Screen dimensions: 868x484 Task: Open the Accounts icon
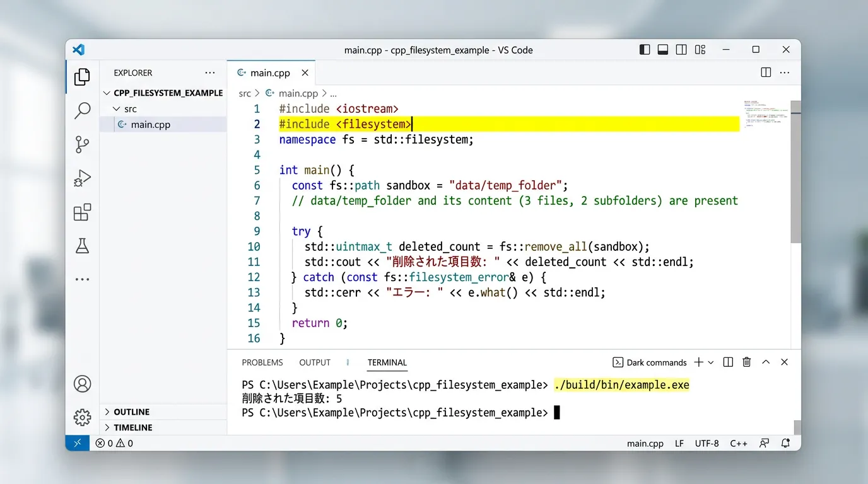(82, 383)
